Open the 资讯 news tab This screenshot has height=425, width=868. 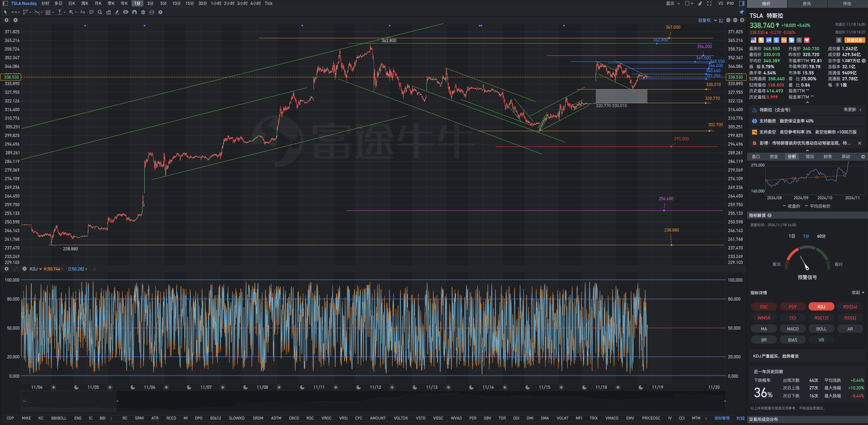[807, 4]
